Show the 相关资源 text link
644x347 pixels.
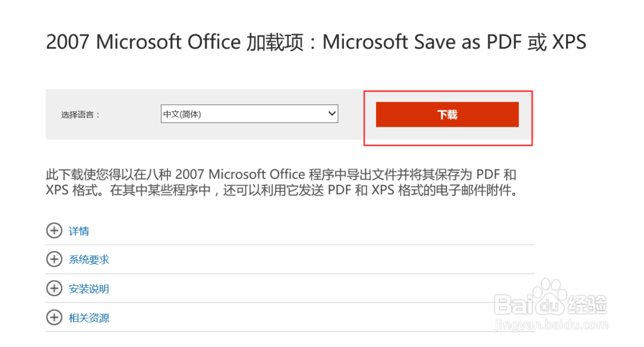click(x=89, y=318)
